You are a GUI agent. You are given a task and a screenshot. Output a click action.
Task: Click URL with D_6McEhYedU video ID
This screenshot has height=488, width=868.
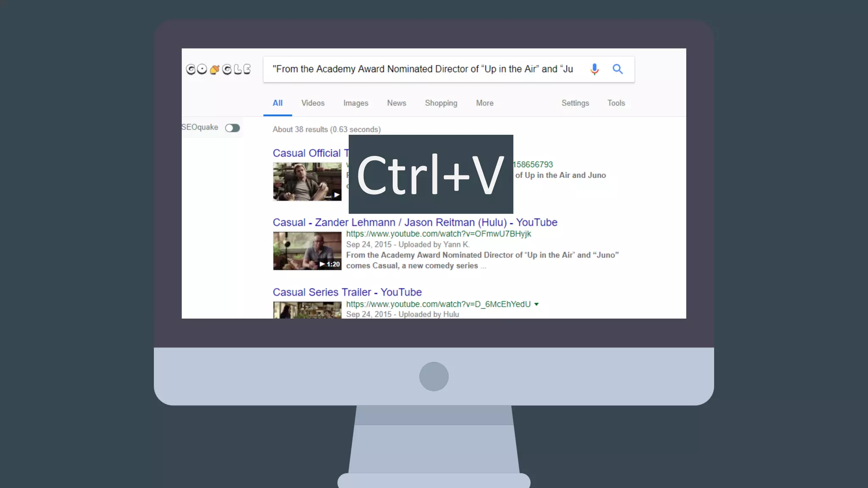point(438,304)
